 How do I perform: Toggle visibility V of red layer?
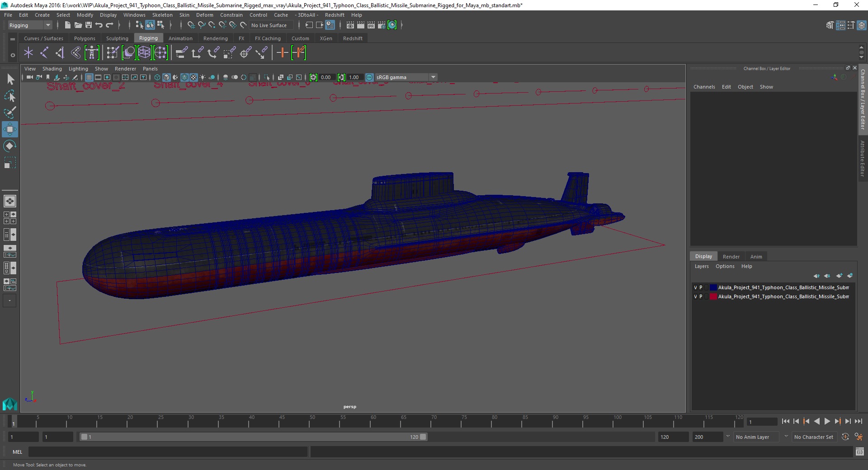695,296
